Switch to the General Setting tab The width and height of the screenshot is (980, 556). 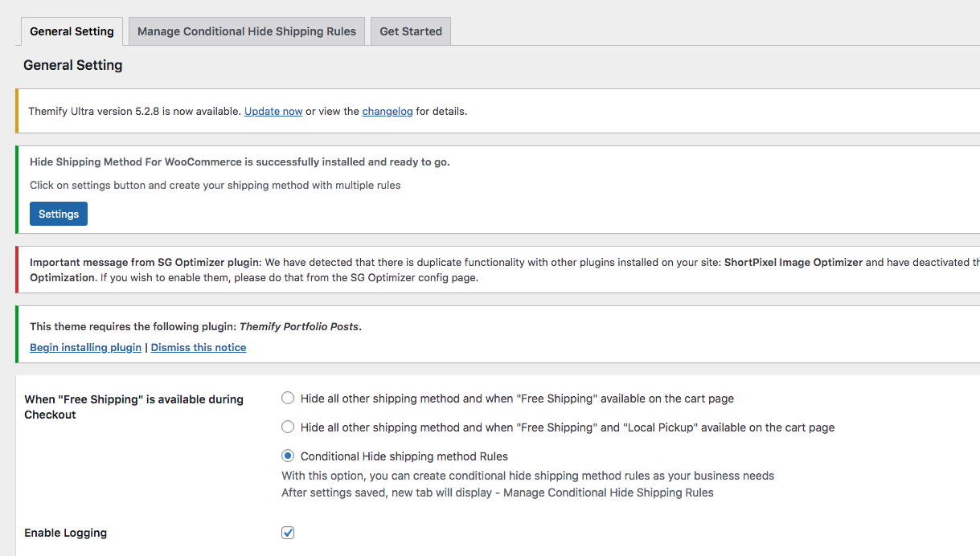pyautogui.click(x=72, y=31)
